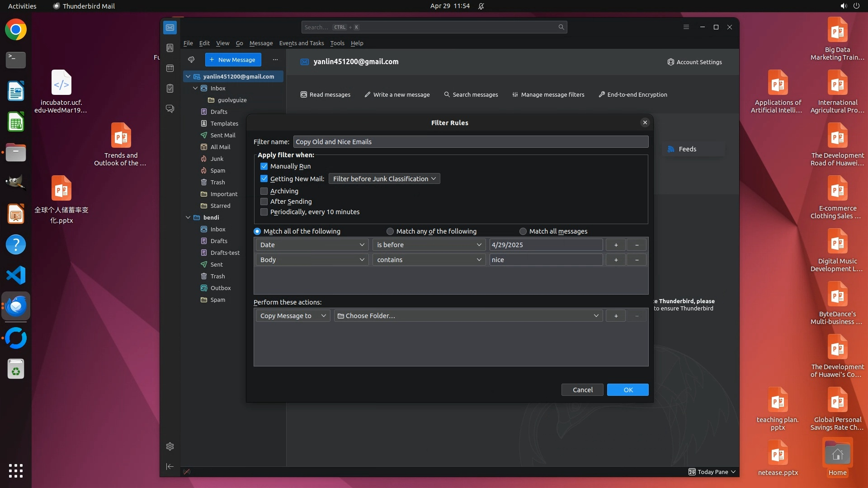The height and width of the screenshot is (488, 868).
Task: Open the Chat sidebar icon
Action: (170, 109)
